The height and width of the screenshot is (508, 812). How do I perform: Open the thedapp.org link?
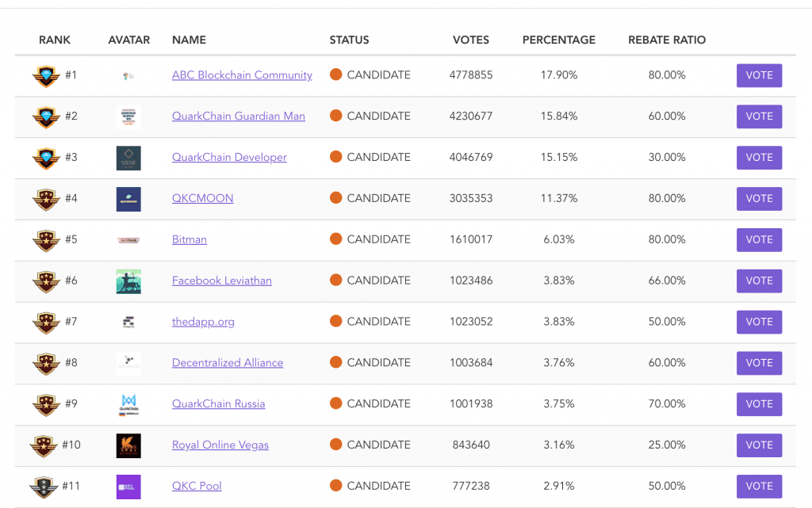point(203,322)
